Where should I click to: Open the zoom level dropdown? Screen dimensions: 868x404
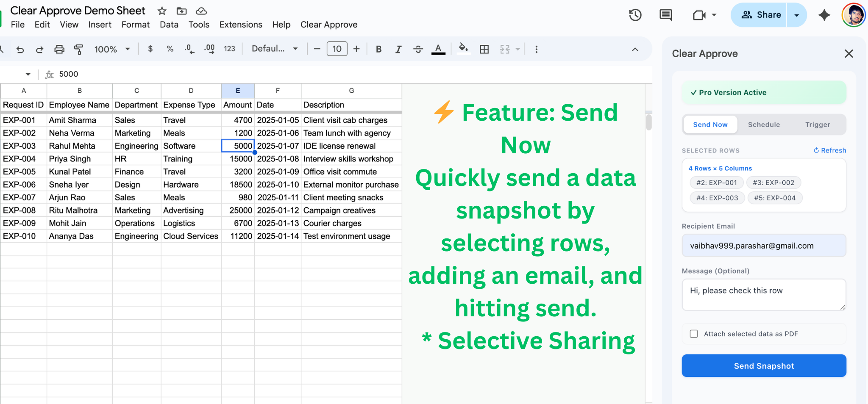[x=112, y=49]
